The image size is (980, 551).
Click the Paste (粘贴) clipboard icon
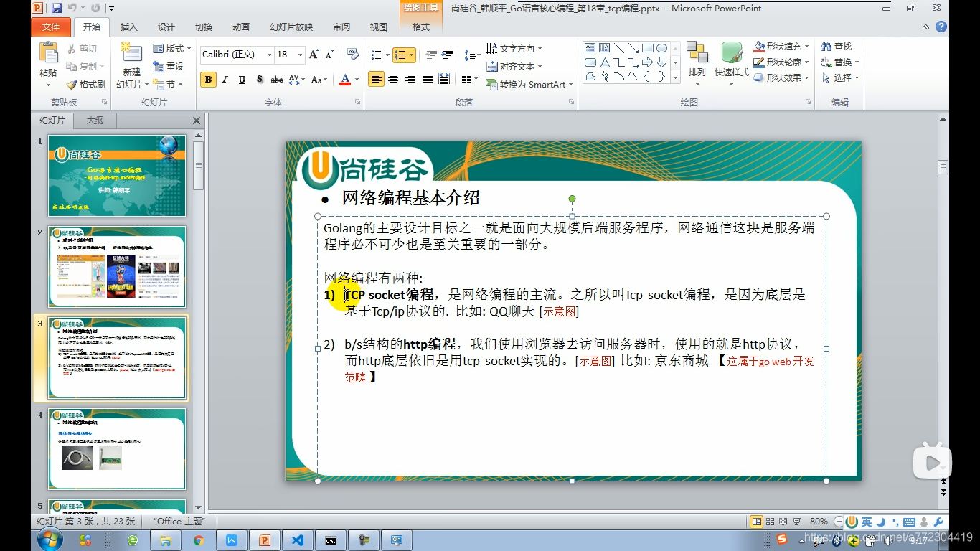tap(48, 53)
